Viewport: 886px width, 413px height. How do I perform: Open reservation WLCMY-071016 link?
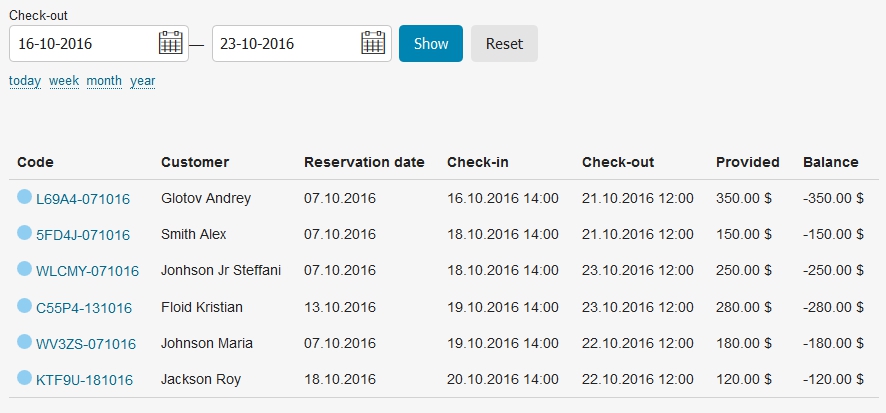[x=88, y=271]
